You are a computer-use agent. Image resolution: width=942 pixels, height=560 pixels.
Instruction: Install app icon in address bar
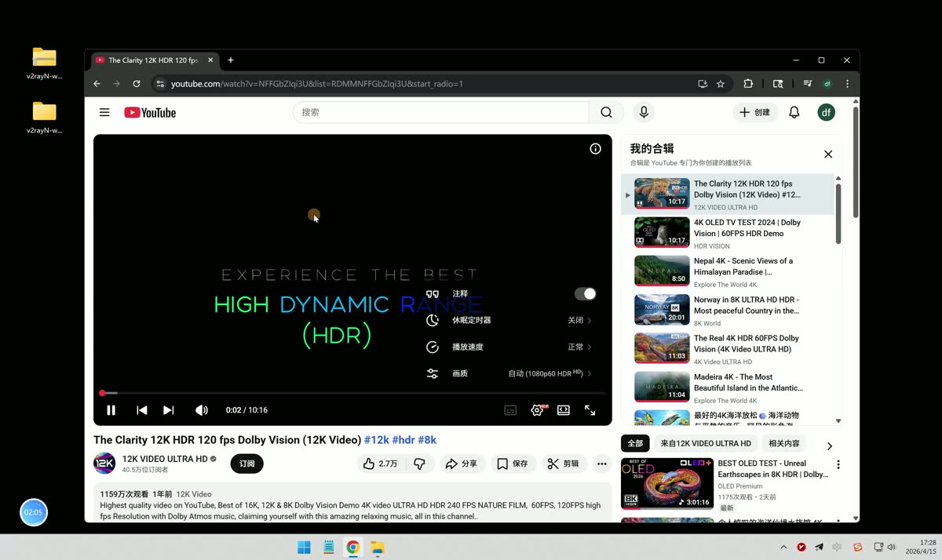[703, 84]
